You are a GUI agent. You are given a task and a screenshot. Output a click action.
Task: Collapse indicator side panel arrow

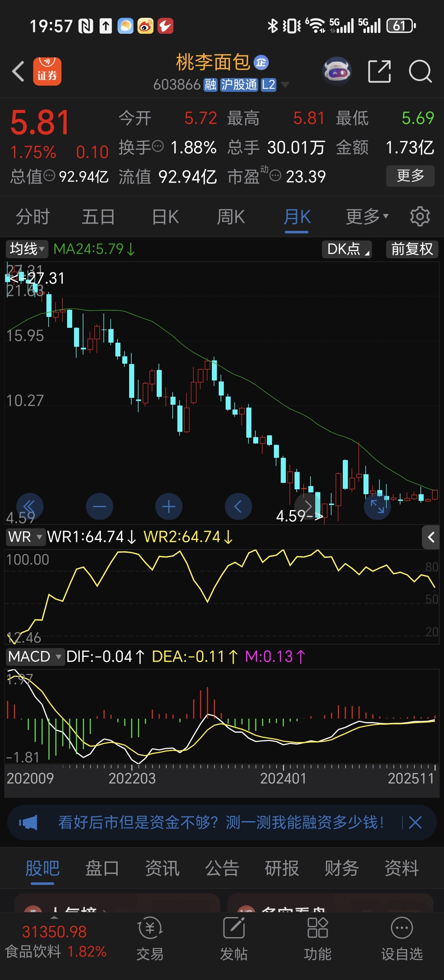click(431, 537)
